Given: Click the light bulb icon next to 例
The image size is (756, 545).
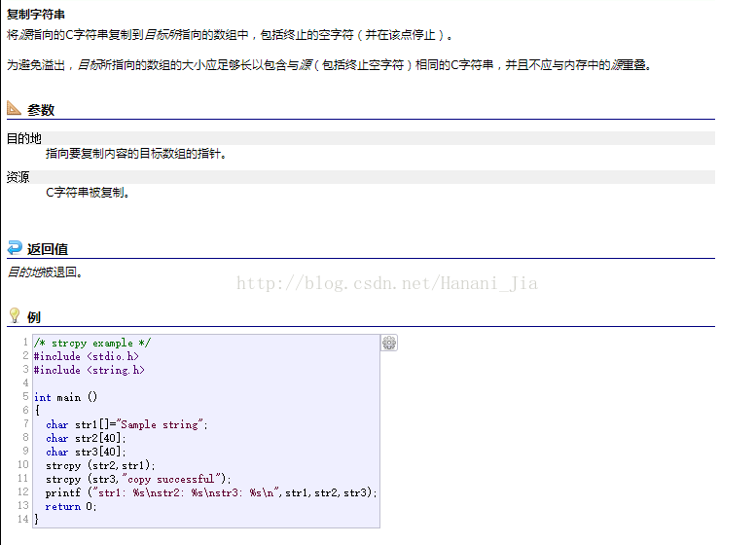Looking at the screenshot, I should coord(15,315).
